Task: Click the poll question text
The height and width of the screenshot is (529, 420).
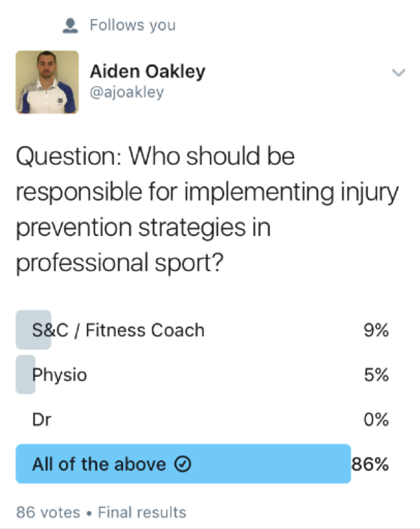Action: [207, 209]
